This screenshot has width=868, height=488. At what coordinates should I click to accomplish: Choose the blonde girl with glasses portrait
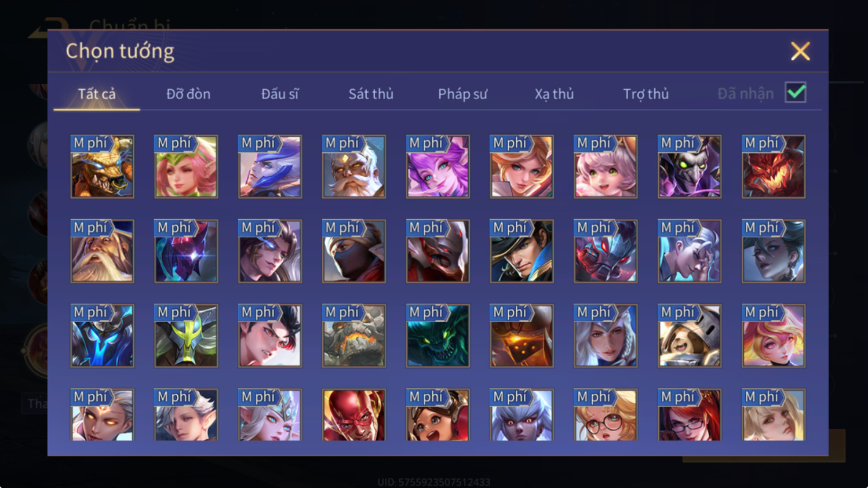[606, 415]
